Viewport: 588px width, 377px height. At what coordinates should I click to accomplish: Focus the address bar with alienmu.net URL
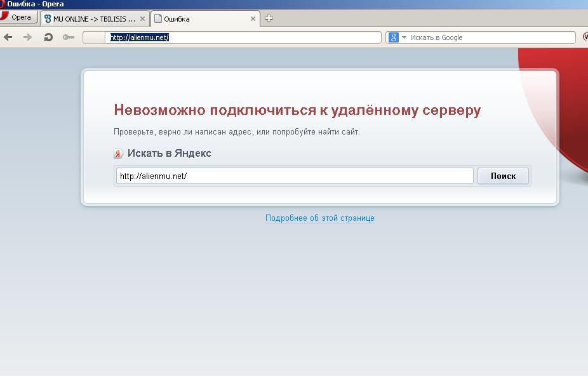click(x=243, y=37)
